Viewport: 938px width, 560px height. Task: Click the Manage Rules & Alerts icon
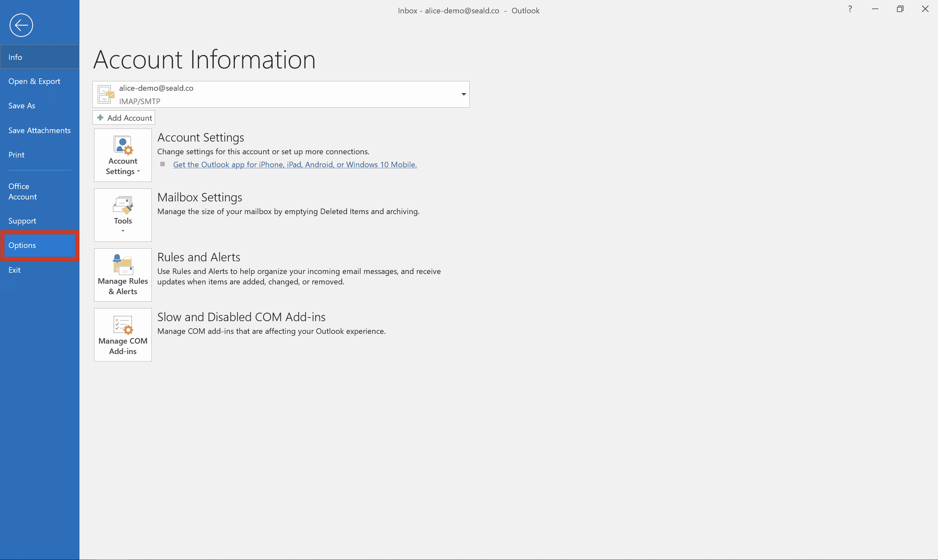(122, 274)
